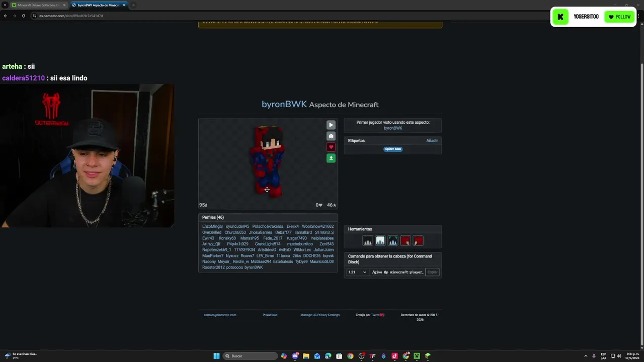Screen dimensions: 644x362
Task: Open the muchoburritoo profile
Action: [300, 244]
